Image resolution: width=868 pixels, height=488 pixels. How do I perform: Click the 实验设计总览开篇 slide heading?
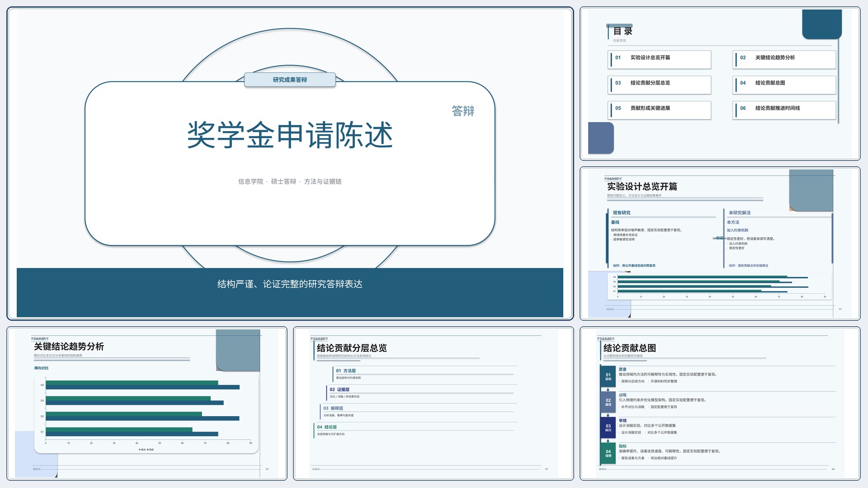point(642,186)
